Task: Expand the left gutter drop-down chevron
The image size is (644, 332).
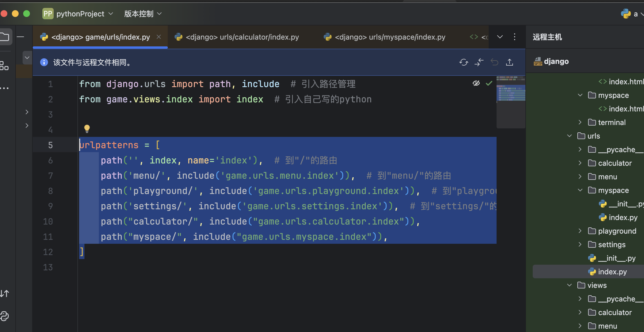Action: point(27,58)
